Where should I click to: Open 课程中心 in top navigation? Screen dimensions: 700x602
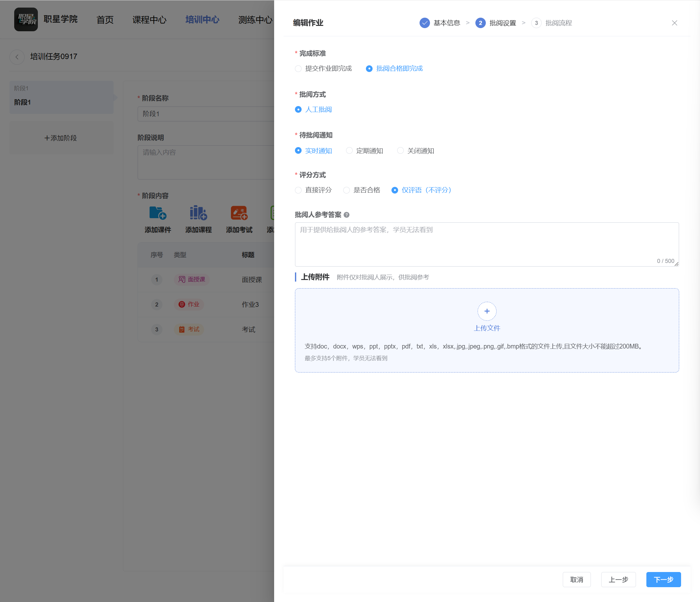click(149, 20)
